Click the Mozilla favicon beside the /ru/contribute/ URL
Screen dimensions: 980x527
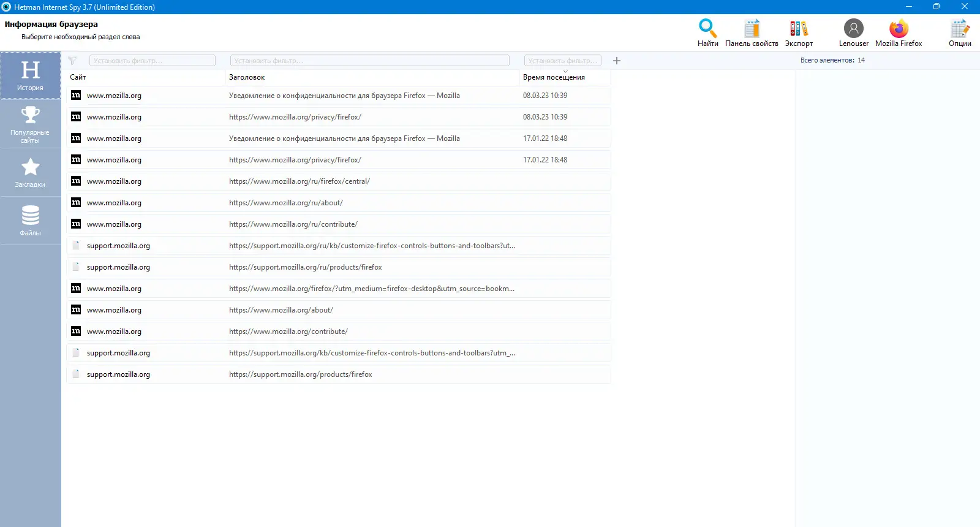[x=76, y=224]
